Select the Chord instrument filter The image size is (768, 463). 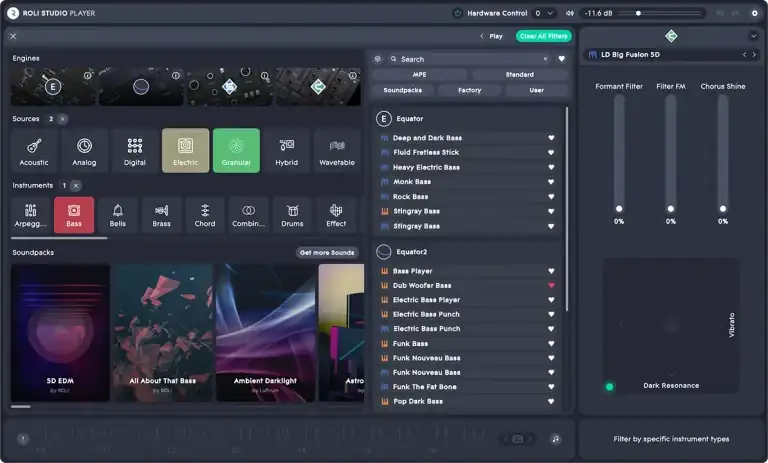[x=205, y=215]
